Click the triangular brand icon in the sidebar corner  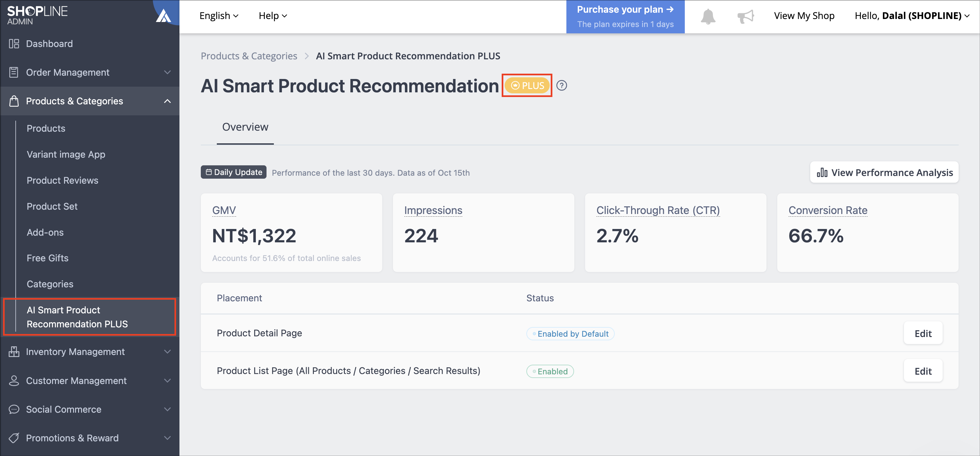[163, 16]
